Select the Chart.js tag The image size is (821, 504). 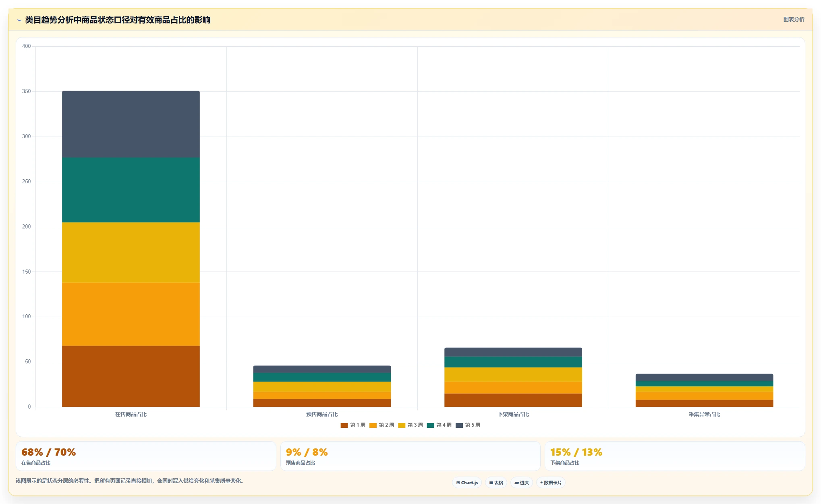tap(467, 483)
